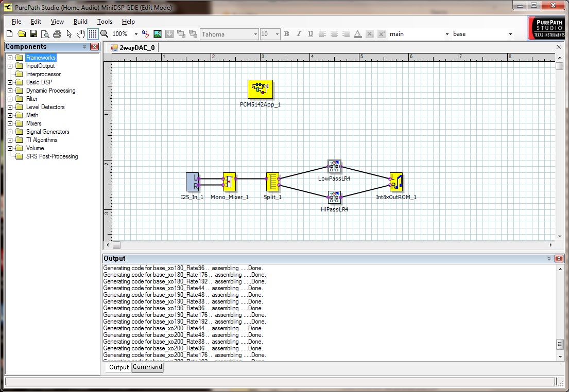Switch to the 2wayDAC_0 document tab

pyautogui.click(x=133, y=47)
